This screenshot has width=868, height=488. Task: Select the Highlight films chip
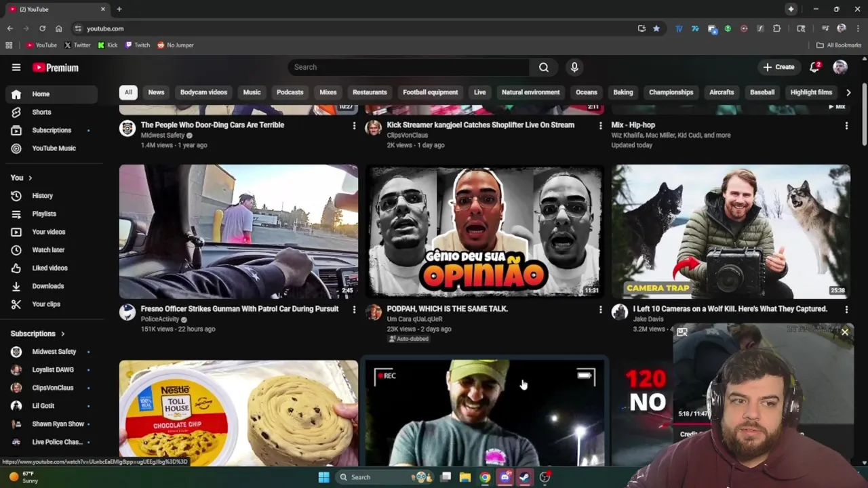click(811, 92)
